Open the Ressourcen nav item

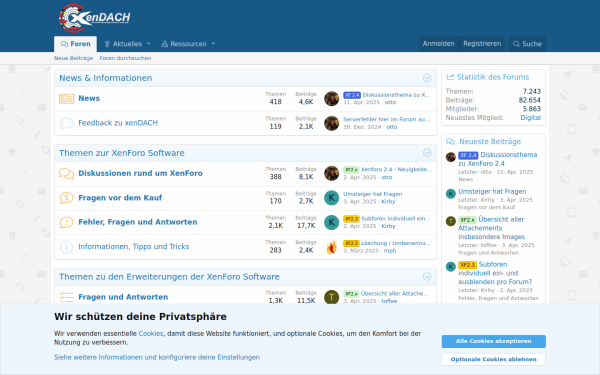pyautogui.click(x=184, y=44)
